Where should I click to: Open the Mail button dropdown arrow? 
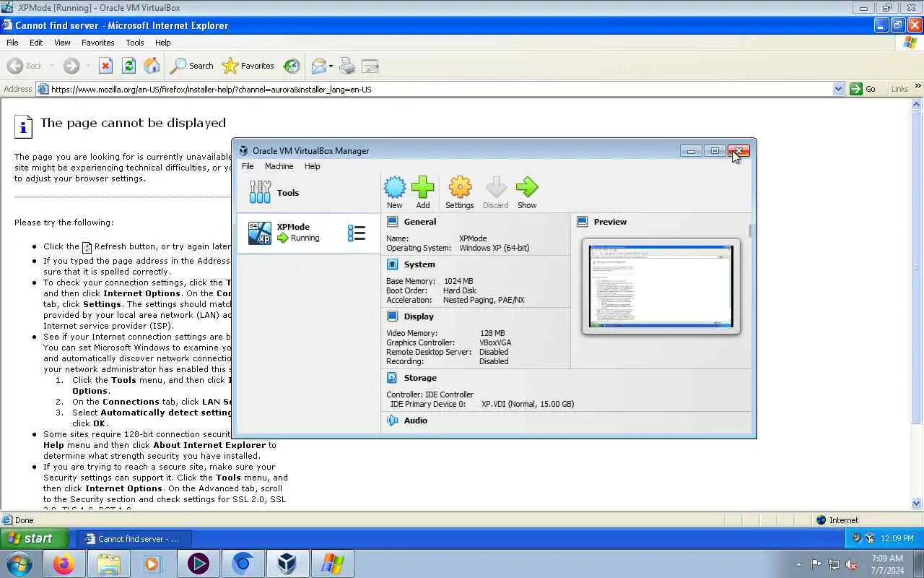pyautogui.click(x=331, y=66)
